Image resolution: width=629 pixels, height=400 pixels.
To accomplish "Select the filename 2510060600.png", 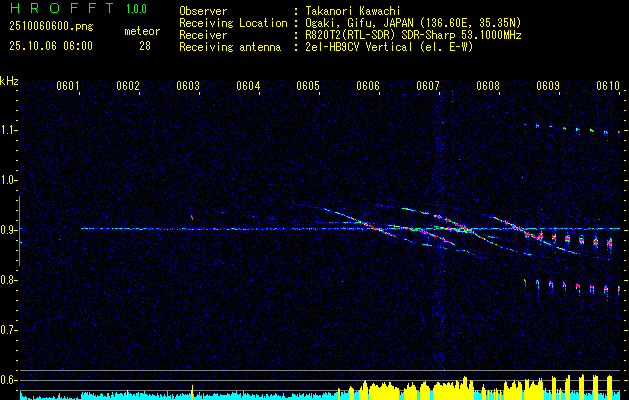I will coord(51,27).
